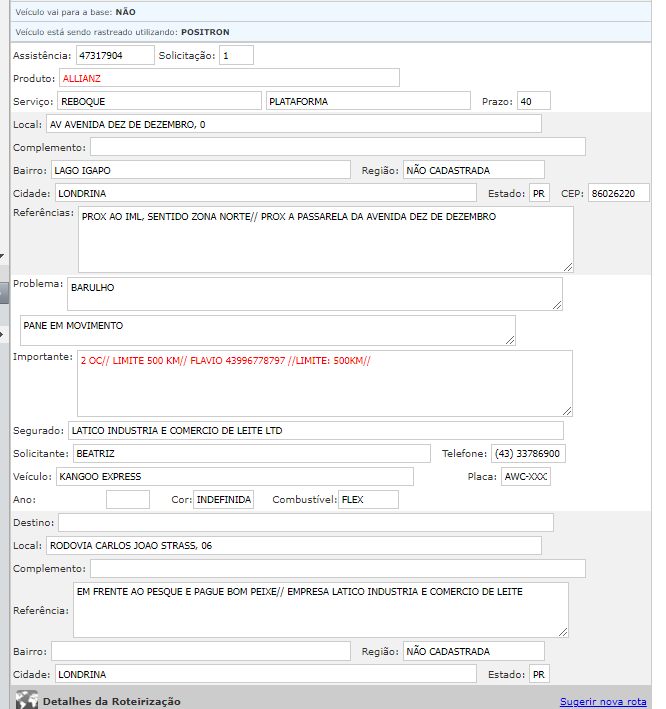Click the Combustível field showing FLEX

[367, 499]
